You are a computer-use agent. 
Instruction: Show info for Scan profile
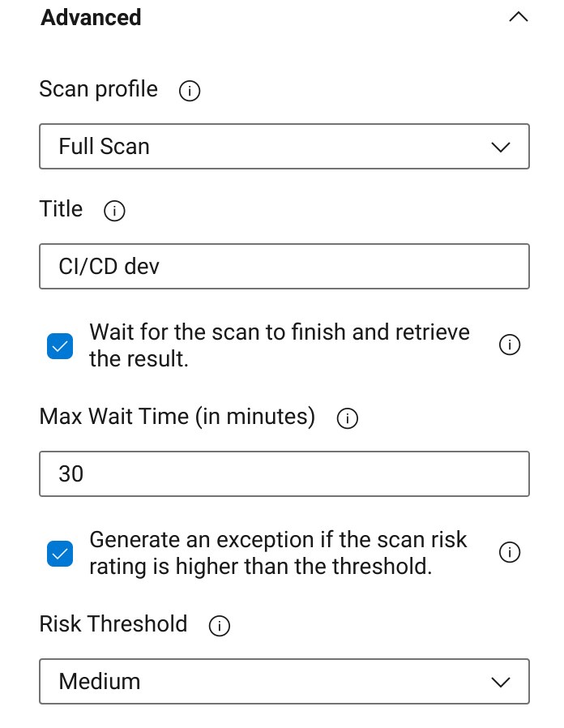[x=189, y=92]
